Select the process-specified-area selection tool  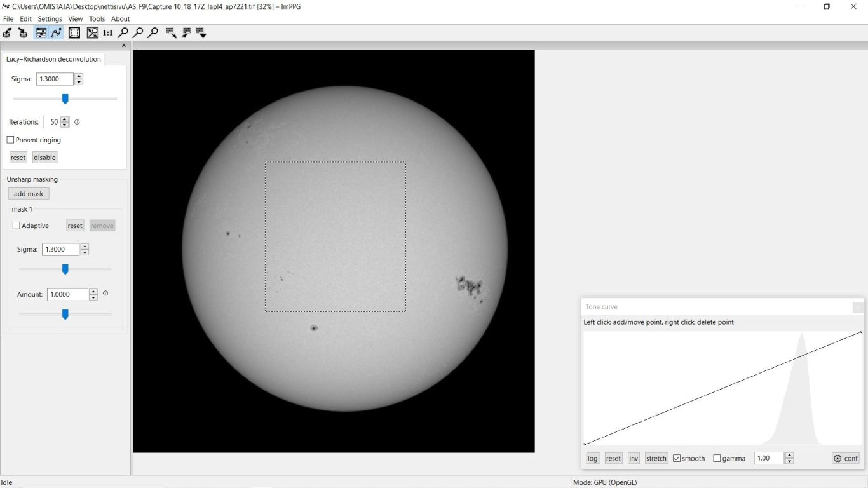pos(74,32)
